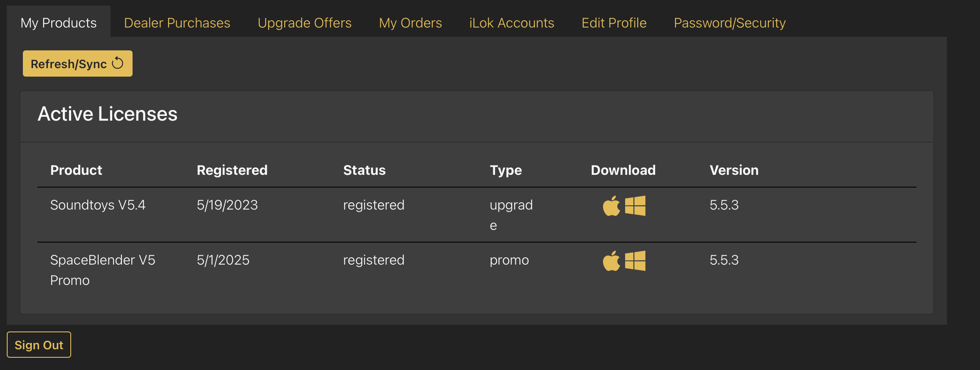Click the promo type cell
980x370 pixels.
tap(509, 260)
